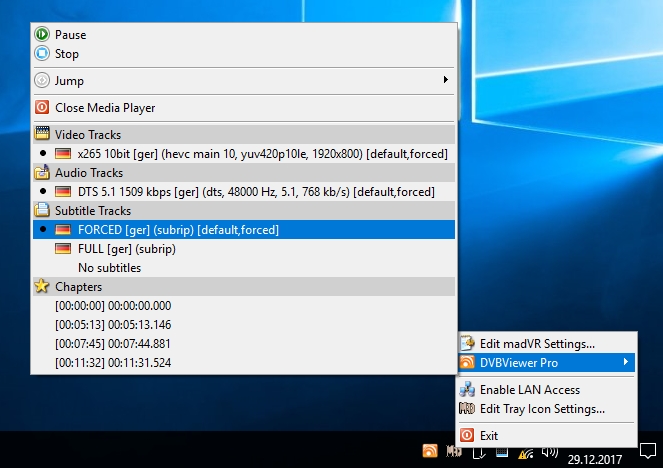Choose Pause from the menu

[244, 34]
